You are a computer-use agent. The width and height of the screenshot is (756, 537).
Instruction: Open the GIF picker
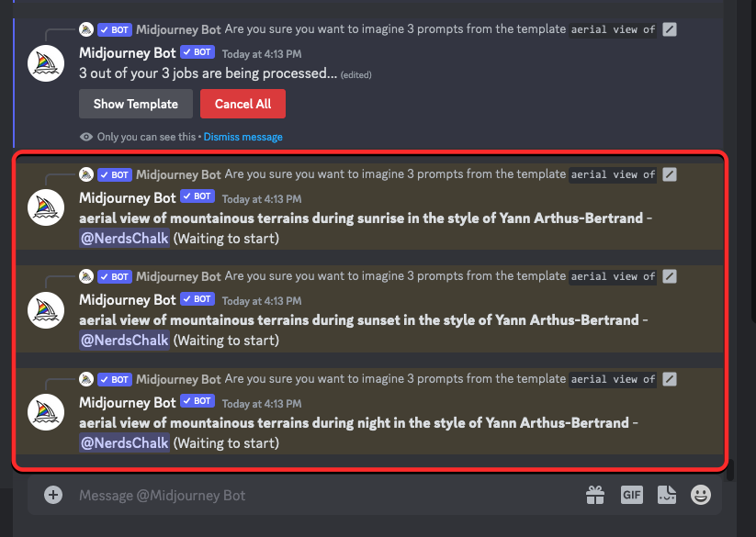click(x=632, y=495)
